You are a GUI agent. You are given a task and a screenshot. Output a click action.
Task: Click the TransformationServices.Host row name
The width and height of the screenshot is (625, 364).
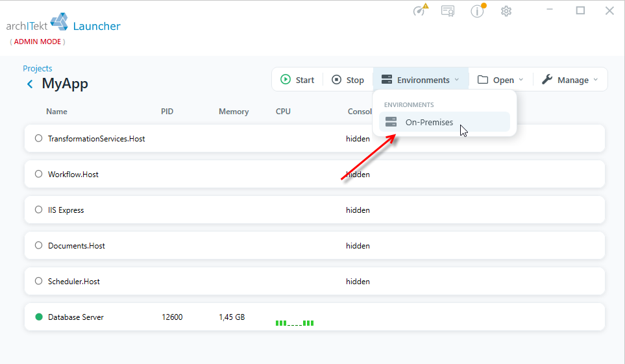[x=97, y=139]
